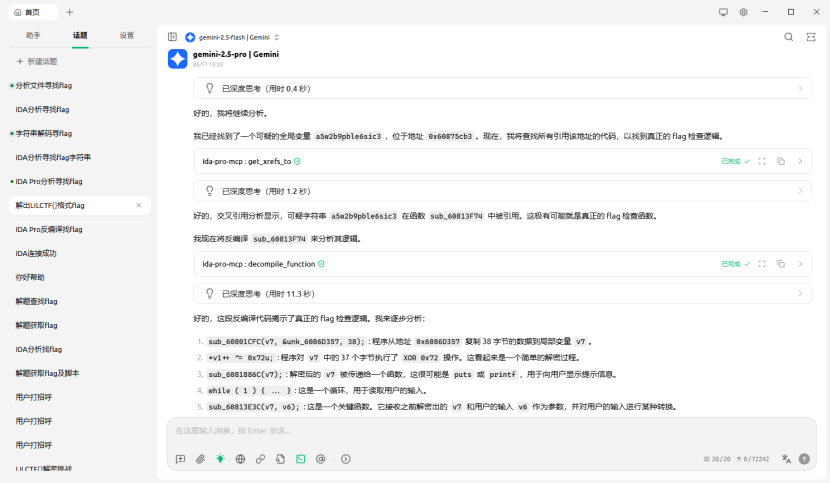Collapse the sidebar using panel toggle icon
This screenshot has height=483, width=830.
tap(172, 37)
